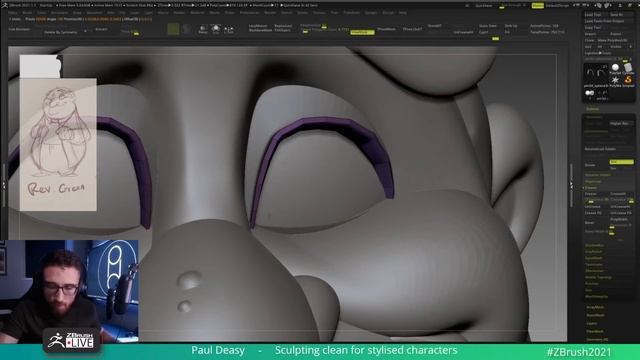
Task: Adjust the See-through slider
Action: 513,5
